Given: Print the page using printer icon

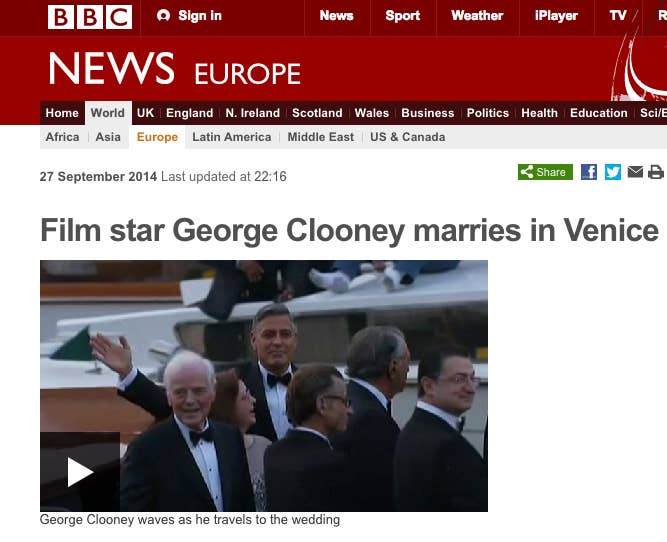Looking at the screenshot, I should click(x=656, y=172).
